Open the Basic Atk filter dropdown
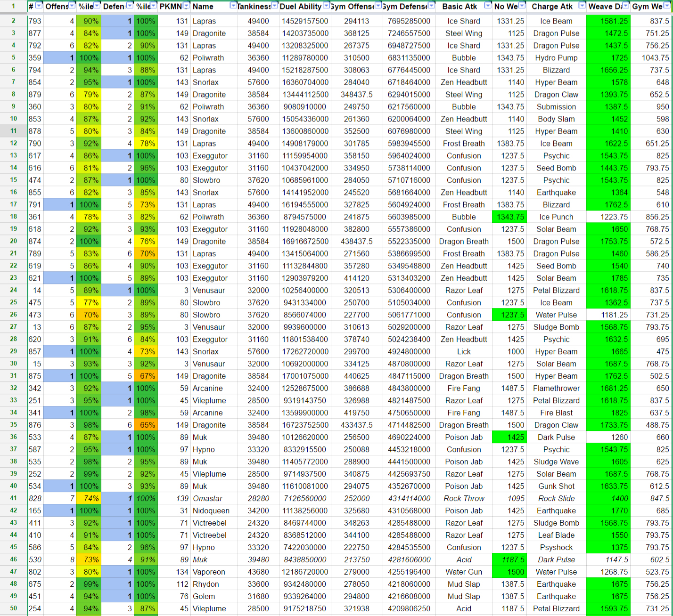 [488, 6]
